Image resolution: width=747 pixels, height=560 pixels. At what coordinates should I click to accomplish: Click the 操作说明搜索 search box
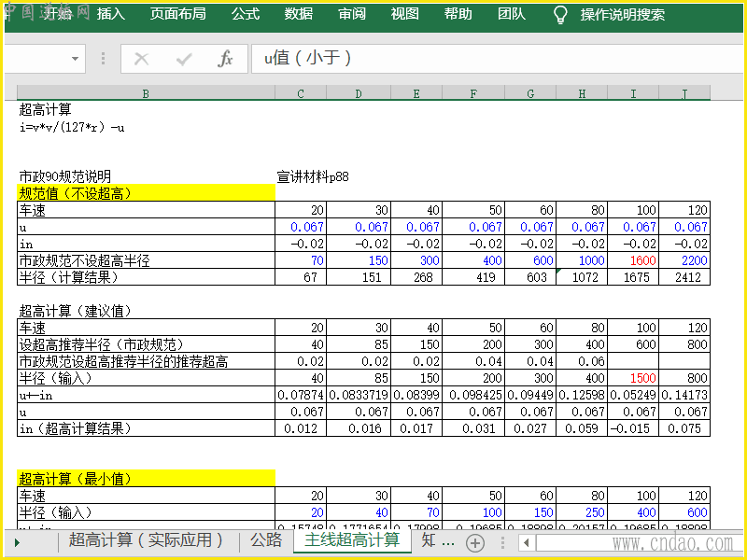622,14
